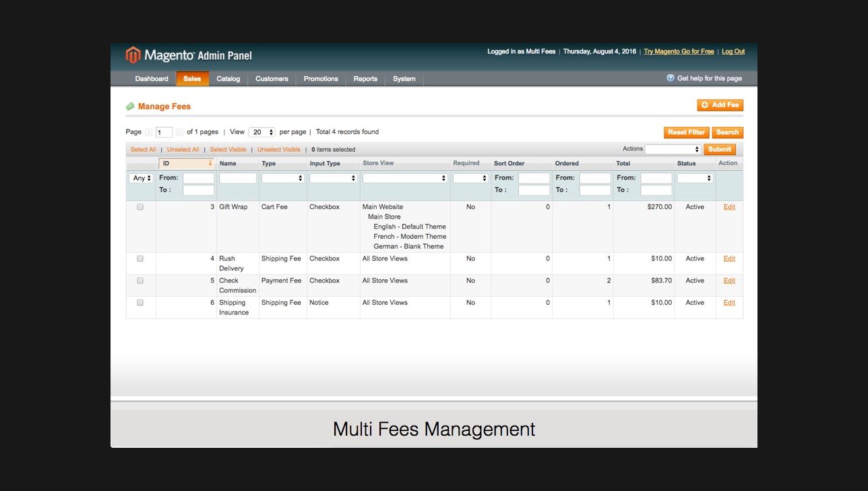
Task: Open the Status filter dropdown
Action: click(x=695, y=178)
